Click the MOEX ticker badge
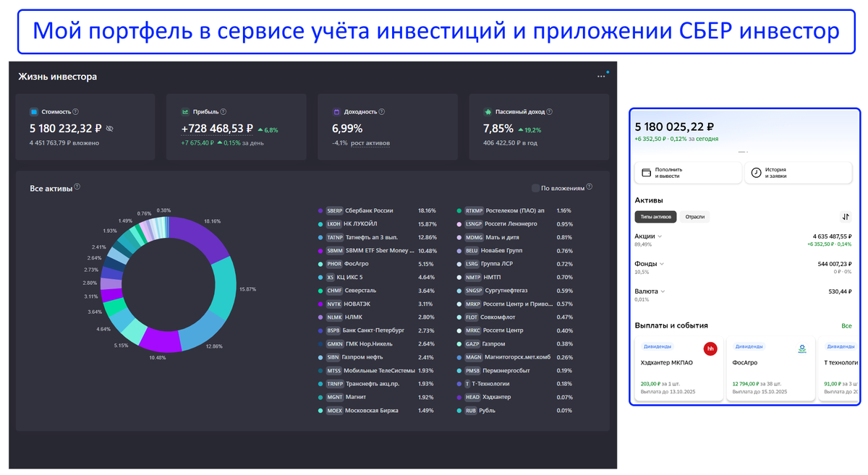Viewport: 868px width, 475px height. click(x=334, y=411)
